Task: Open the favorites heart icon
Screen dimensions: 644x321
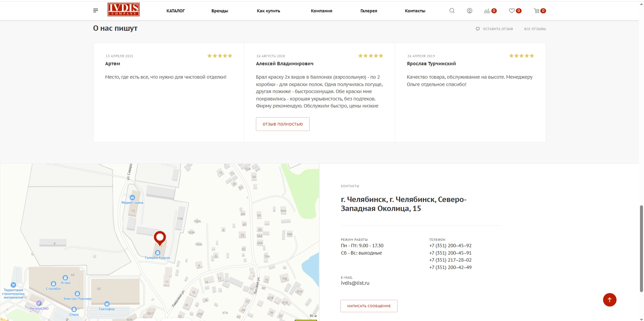Action: coord(512,11)
